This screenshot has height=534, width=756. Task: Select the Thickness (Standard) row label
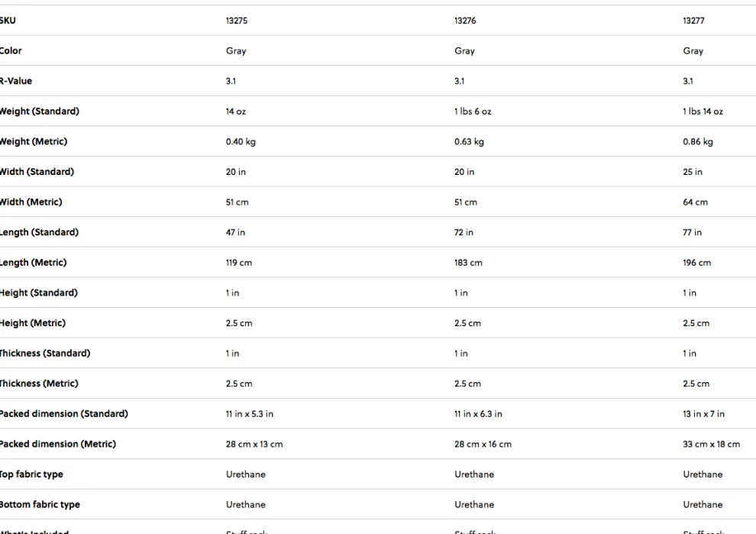(x=44, y=354)
